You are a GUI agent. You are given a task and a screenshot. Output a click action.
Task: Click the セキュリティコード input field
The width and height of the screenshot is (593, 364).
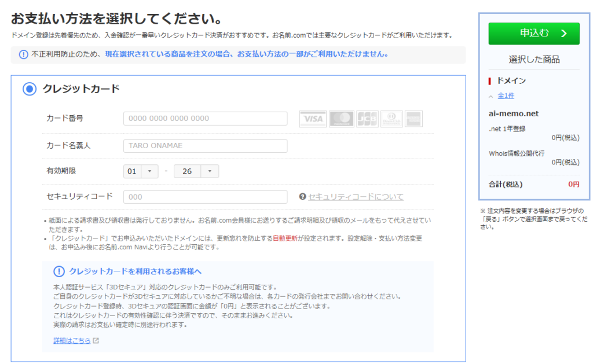click(205, 197)
